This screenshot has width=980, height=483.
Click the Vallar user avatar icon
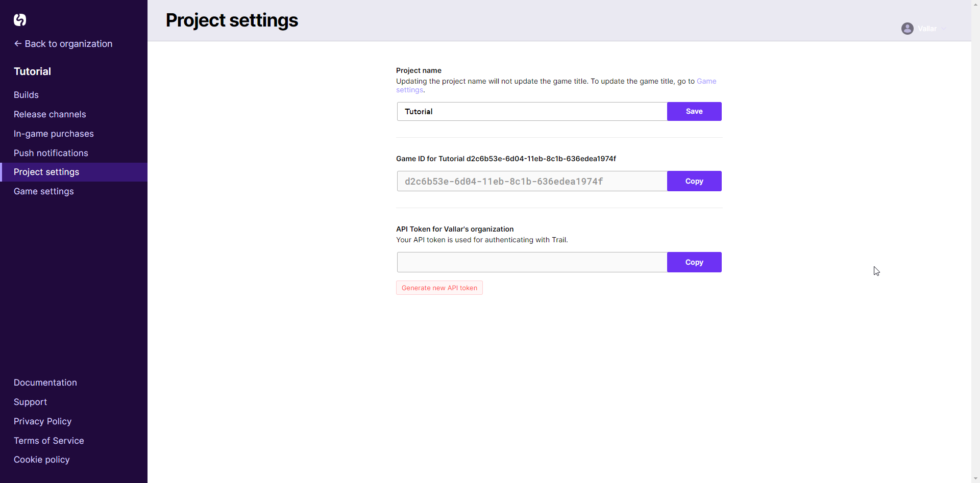click(x=907, y=29)
